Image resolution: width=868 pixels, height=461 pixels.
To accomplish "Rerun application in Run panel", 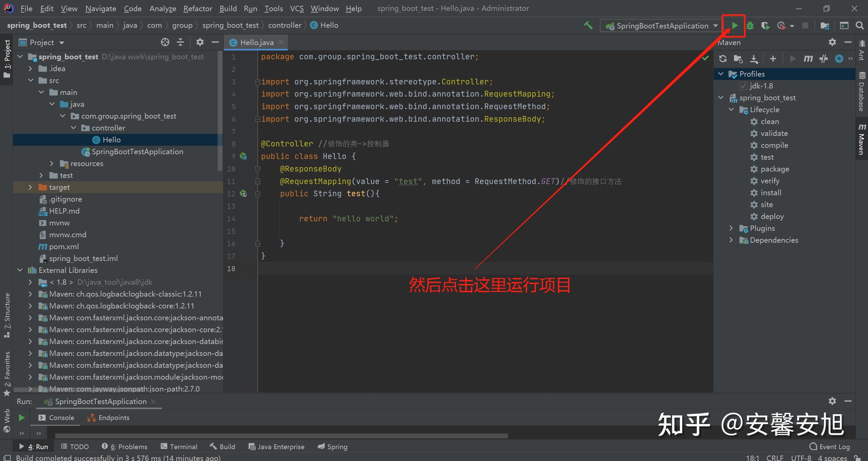I will coord(21,418).
